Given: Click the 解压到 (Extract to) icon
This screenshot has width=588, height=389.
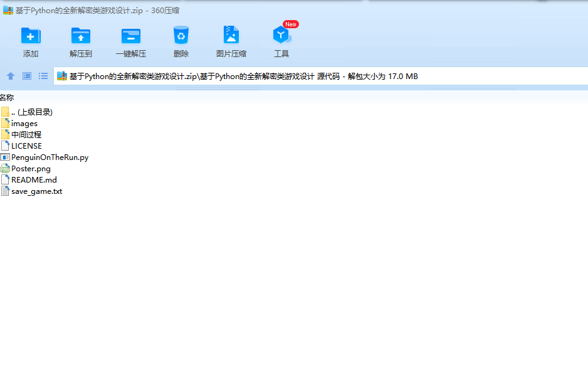Looking at the screenshot, I should [81, 36].
